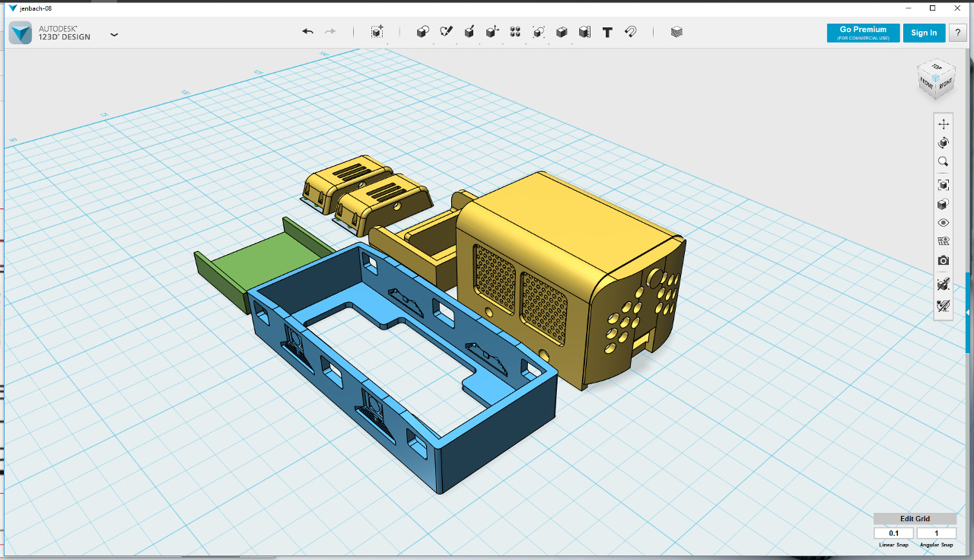Open the Combine tool menu
The image size is (974, 560).
coord(562,32)
